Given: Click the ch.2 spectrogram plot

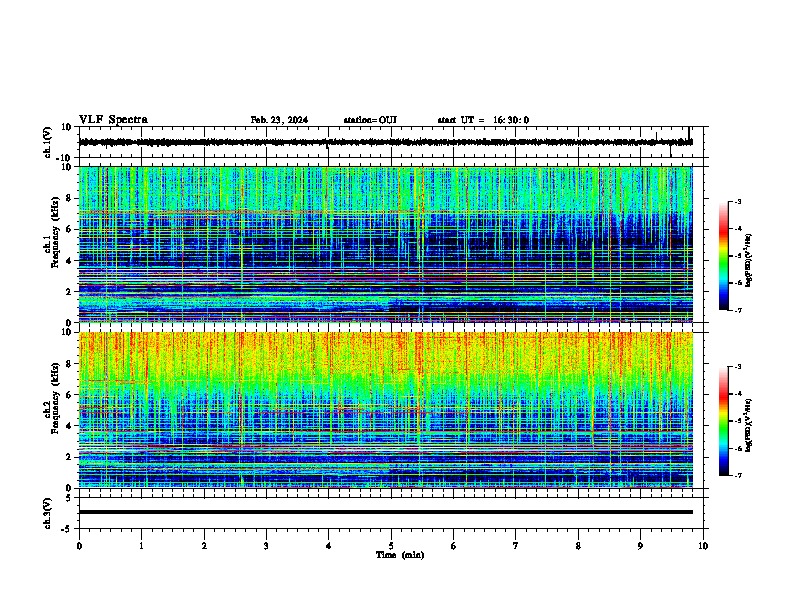Looking at the screenshot, I should pyautogui.click(x=386, y=410).
